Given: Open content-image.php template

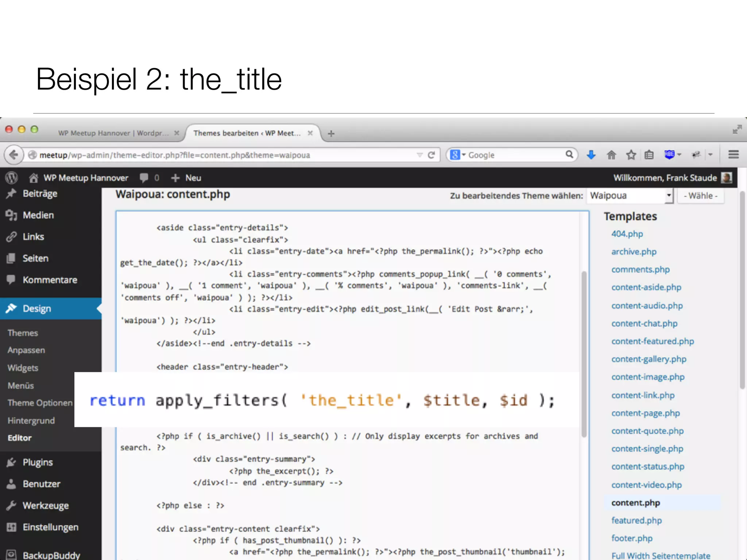Looking at the screenshot, I should click(x=648, y=377).
